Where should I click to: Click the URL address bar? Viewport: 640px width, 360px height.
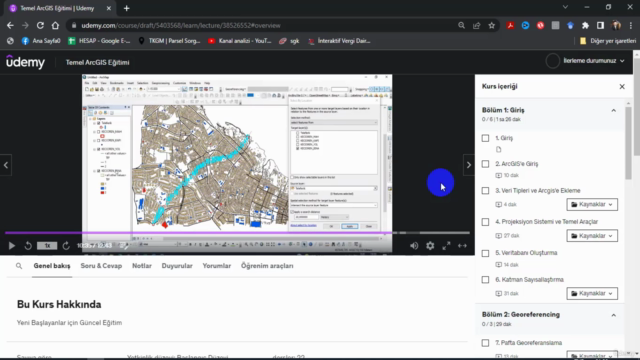pyautogui.click(x=261, y=25)
